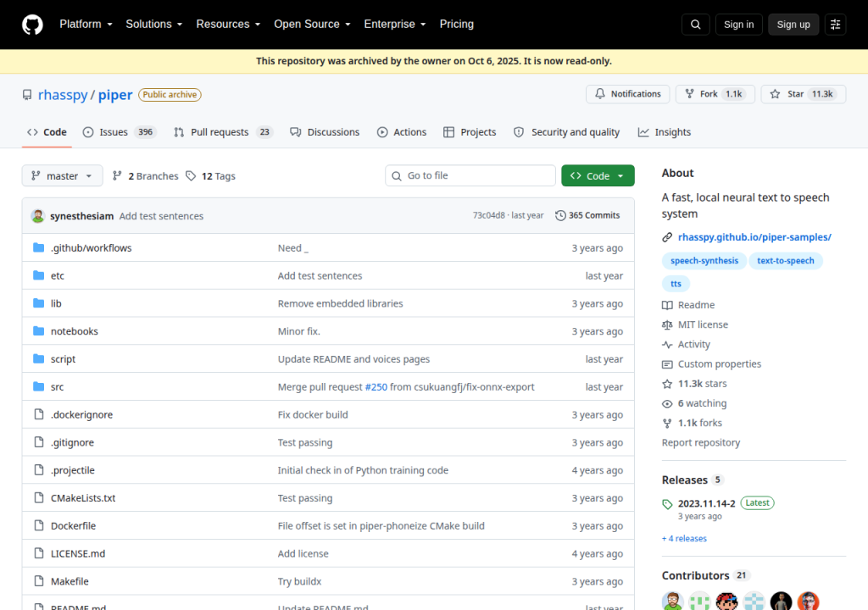Click synesthesiam's avatar in commit header
Image resolution: width=868 pixels, height=610 pixels.
[x=37, y=216]
